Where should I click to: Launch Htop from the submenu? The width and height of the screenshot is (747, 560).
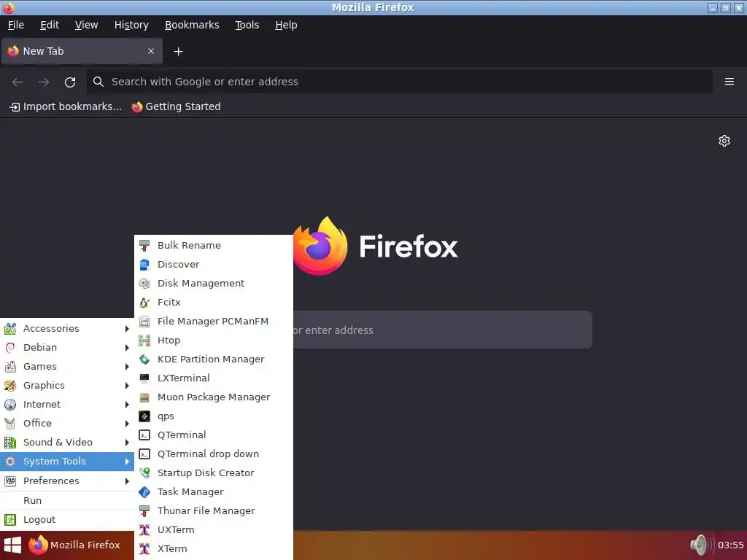tap(214, 341)
